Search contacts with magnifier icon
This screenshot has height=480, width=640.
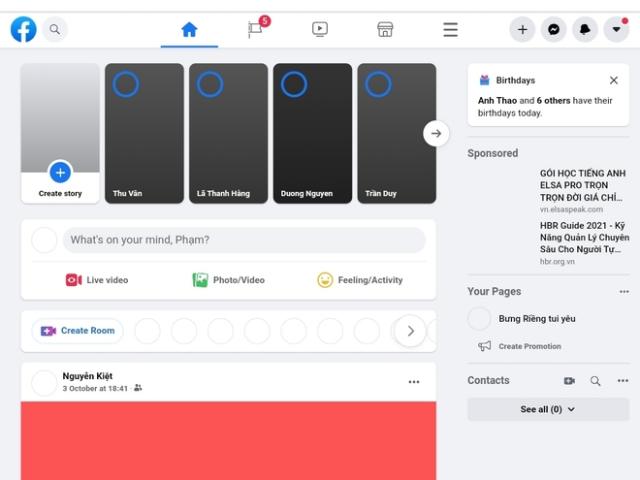tap(595, 381)
